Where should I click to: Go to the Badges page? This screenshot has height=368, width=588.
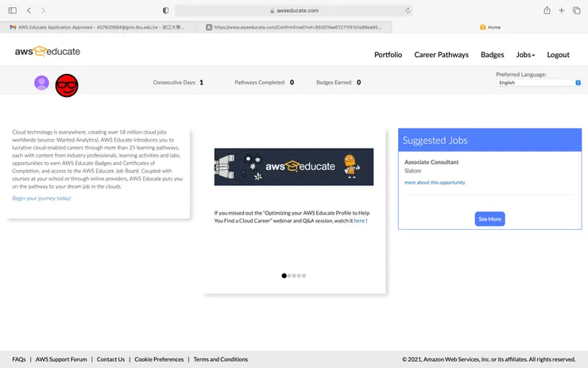click(x=493, y=55)
